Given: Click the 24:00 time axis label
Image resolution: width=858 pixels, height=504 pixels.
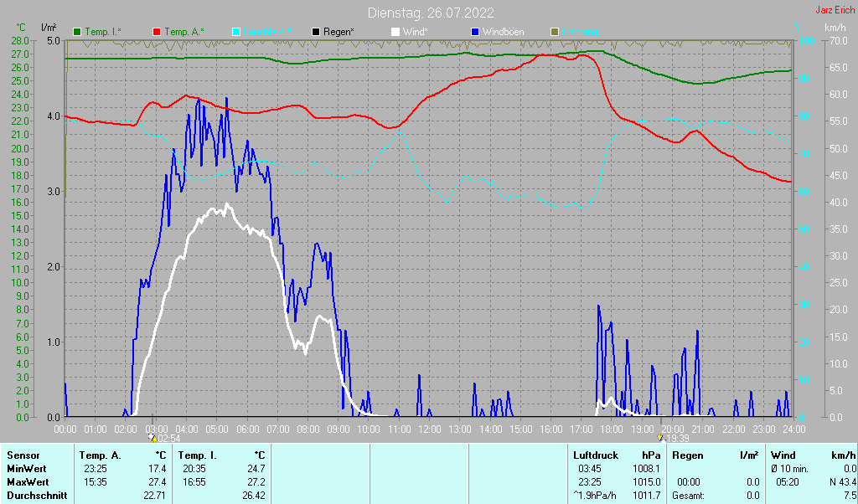Looking at the screenshot, I should (794, 429).
